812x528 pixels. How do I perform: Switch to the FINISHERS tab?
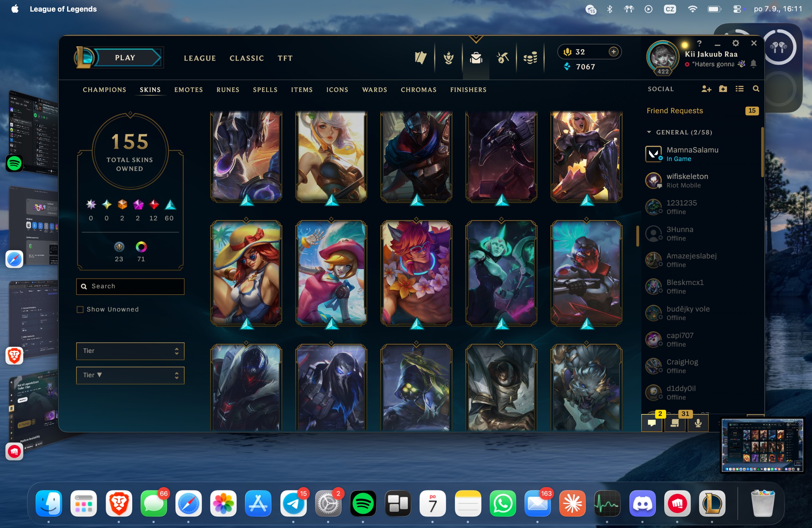tap(468, 90)
